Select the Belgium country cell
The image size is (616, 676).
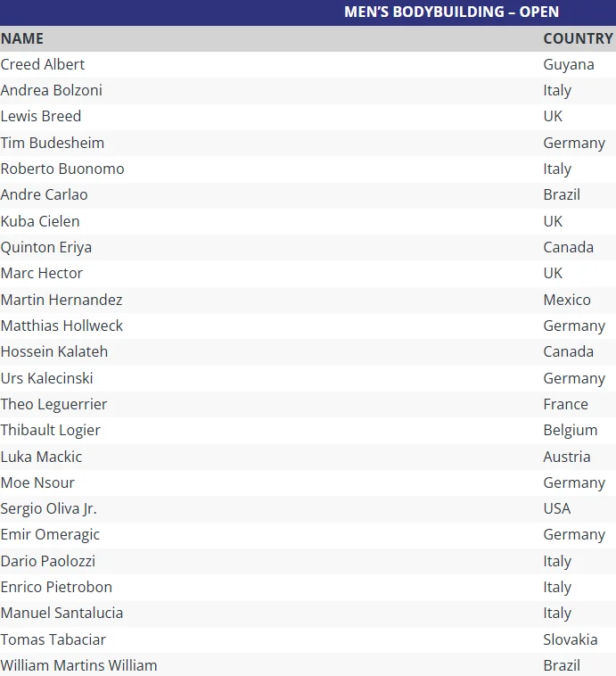pos(571,430)
